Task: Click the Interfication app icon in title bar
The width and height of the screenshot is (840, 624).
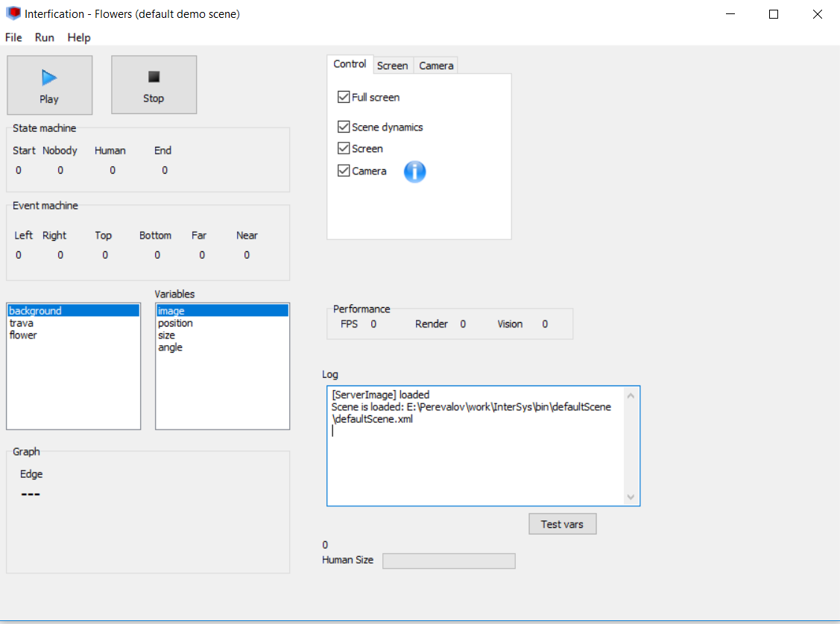Action: [x=13, y=13]
